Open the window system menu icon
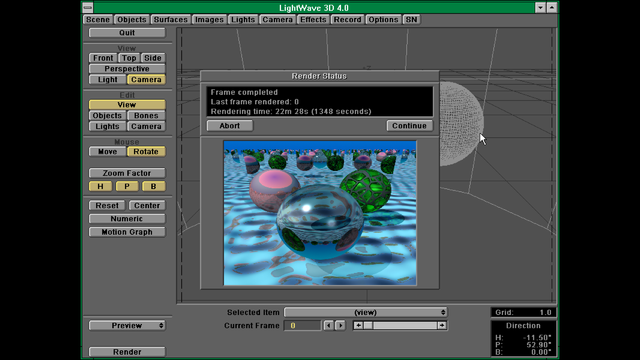Image resolution: width=640 pixels, height=360 pixels. click(88, 8)
